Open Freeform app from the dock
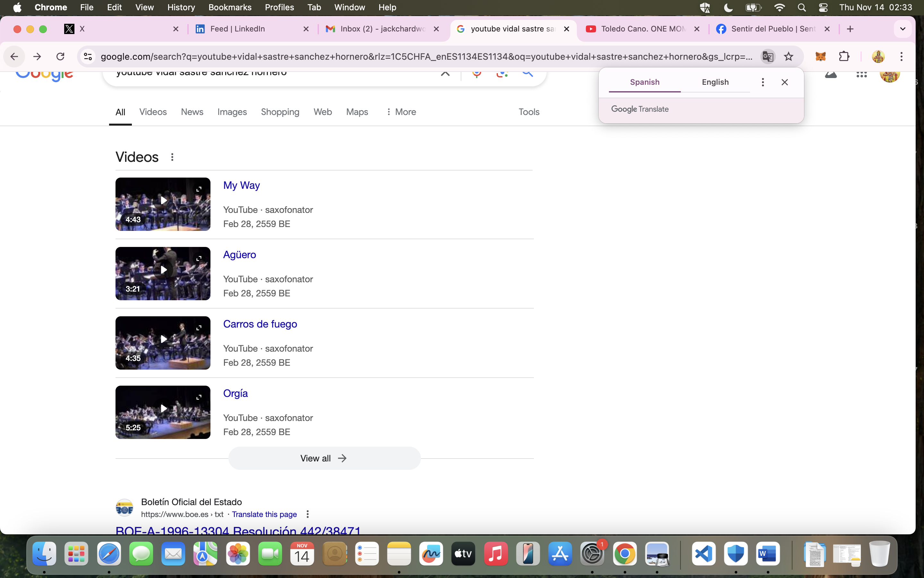 point(431,554)
